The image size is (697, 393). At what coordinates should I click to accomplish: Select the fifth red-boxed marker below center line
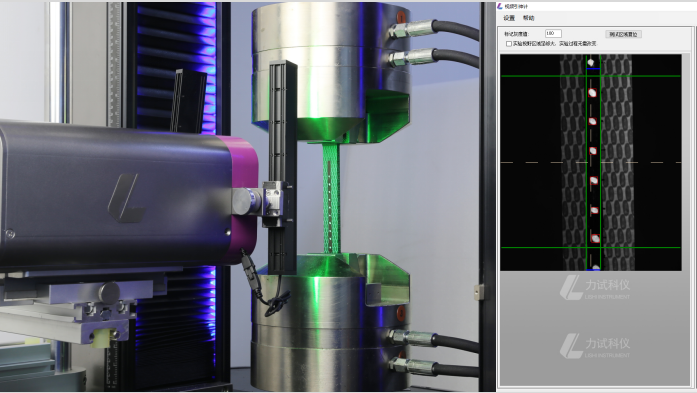point(593,180)
